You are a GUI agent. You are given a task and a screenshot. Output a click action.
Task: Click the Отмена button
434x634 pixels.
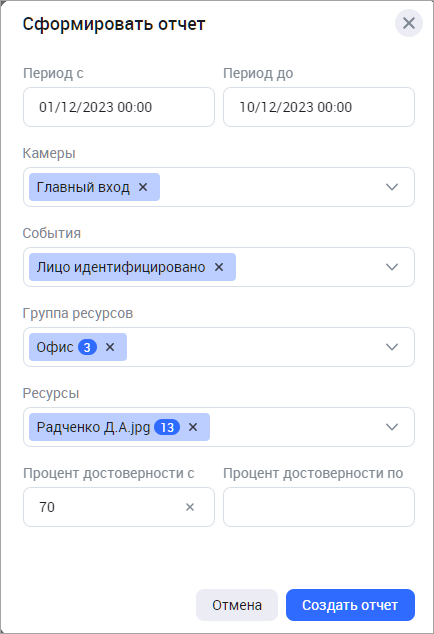[x=237, y=605]
